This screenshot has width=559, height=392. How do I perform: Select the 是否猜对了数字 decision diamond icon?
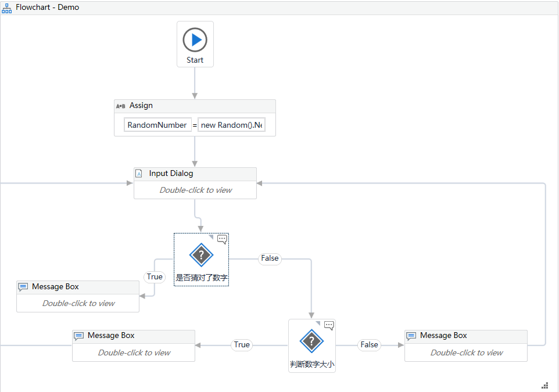(201, 255)
